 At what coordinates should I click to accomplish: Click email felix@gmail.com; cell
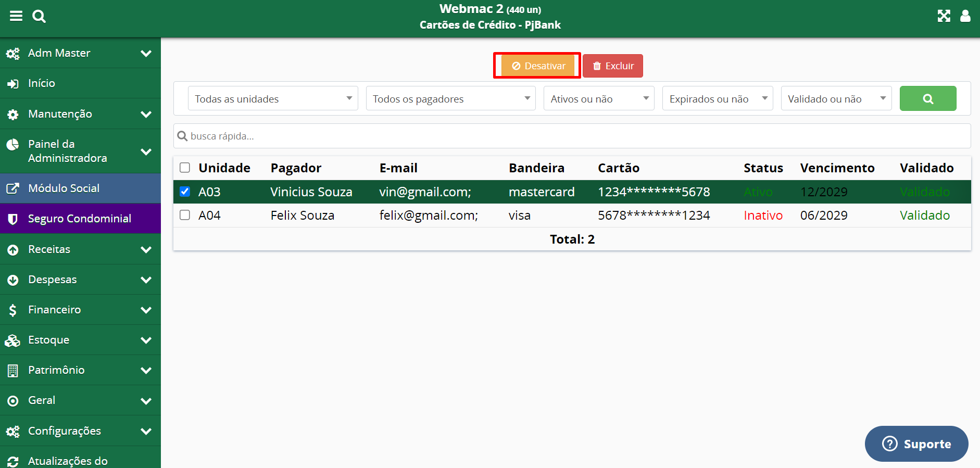point(429,216)
